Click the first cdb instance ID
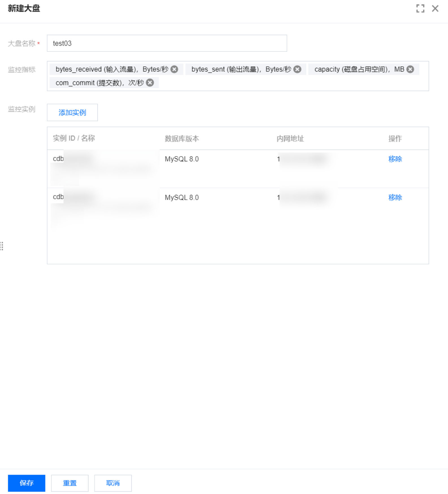This screenshot has width=448, height=494. [x=58, y=159]
